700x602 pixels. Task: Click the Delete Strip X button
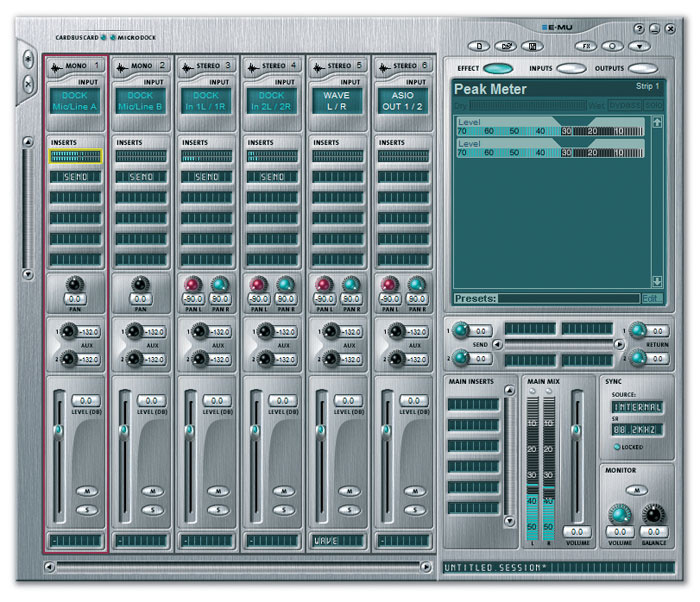click(27, 86)
